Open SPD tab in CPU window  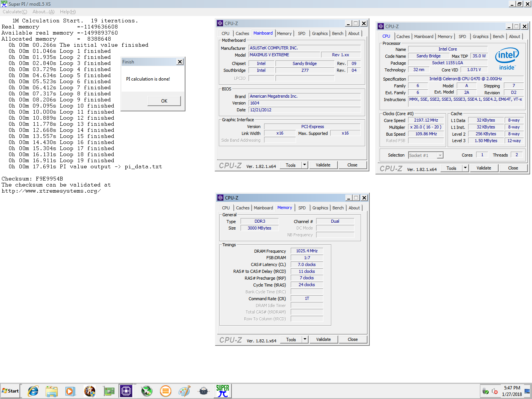(x=462, y=36)
